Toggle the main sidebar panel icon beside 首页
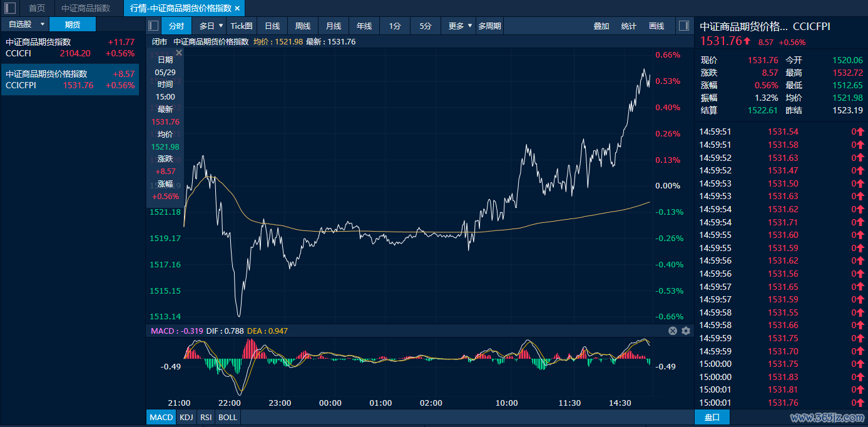868x427 pixels. (10, 8)
